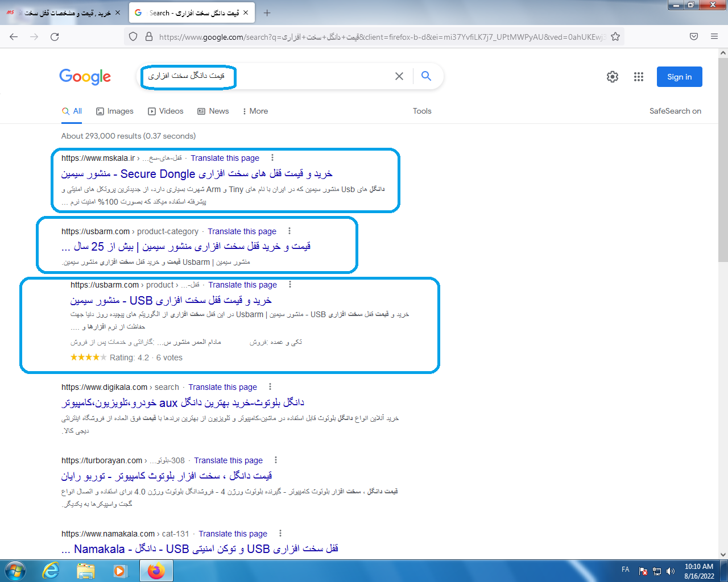Click the 'Rating: 4.2 · 6 votes' text
The height and width of the screenshot is (582, 728).
point(146,357)
